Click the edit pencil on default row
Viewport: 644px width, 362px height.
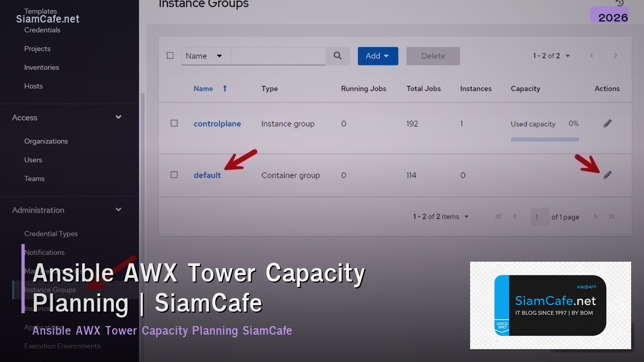click(x=607, y=175)
